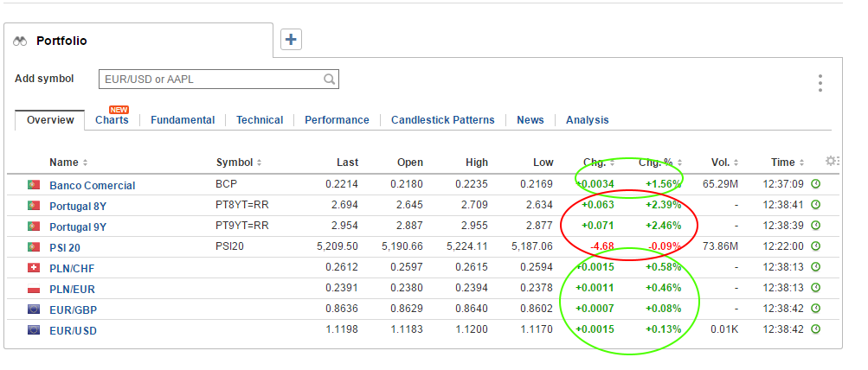Open the Portugal 9Y bond link
Screen dimensions: 868x370
tap(80, 226)
